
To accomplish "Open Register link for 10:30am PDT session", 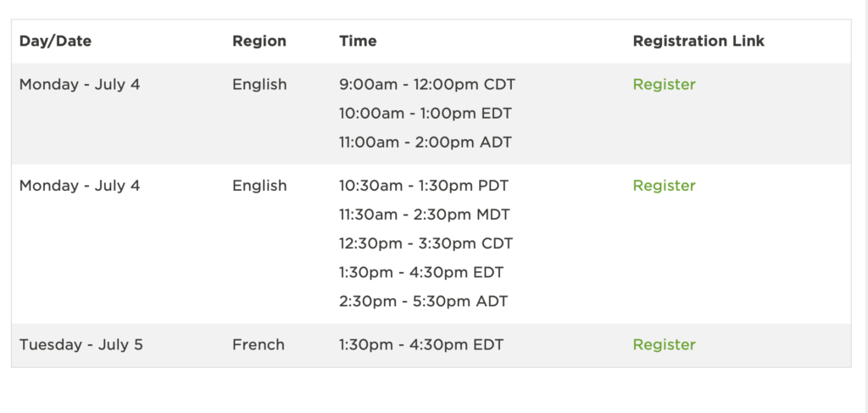I will coord(664,186).
